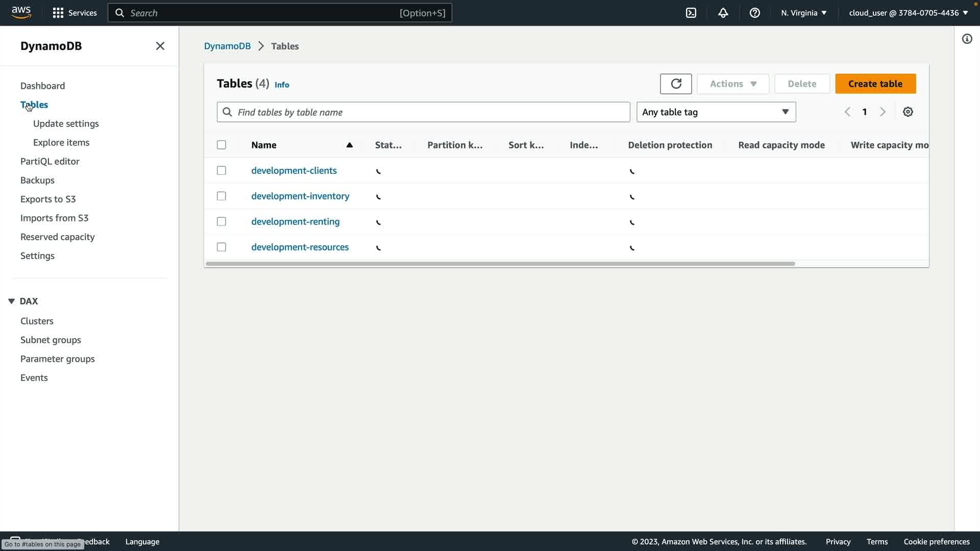Open the development-inventory table link
This screenshot has height=551, width=980.
tap(300, 196)
